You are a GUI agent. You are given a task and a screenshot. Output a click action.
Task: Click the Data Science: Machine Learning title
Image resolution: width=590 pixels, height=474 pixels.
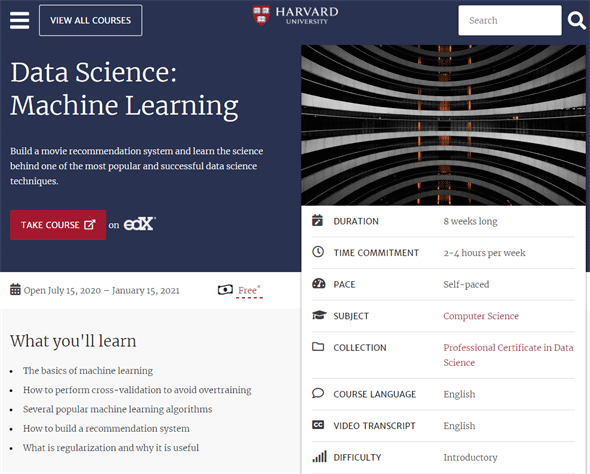pyautogui.click(x=124, y=89)
